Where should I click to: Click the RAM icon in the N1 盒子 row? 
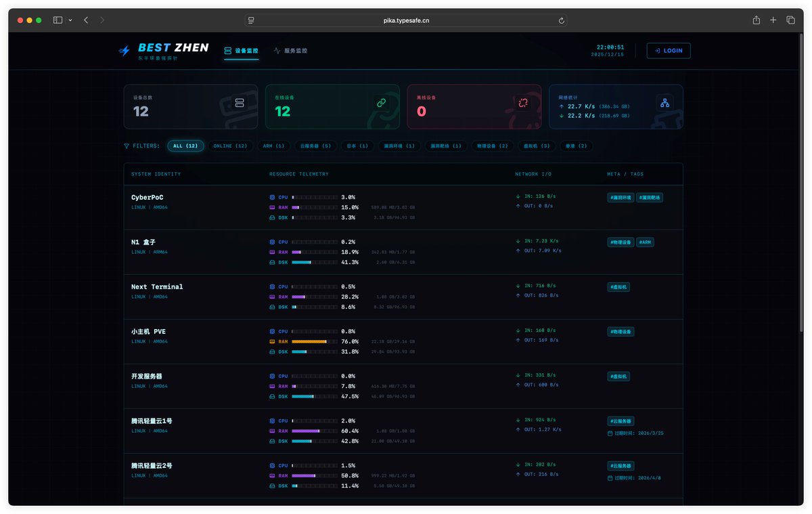pyautogui.click(x=272, y=252)
